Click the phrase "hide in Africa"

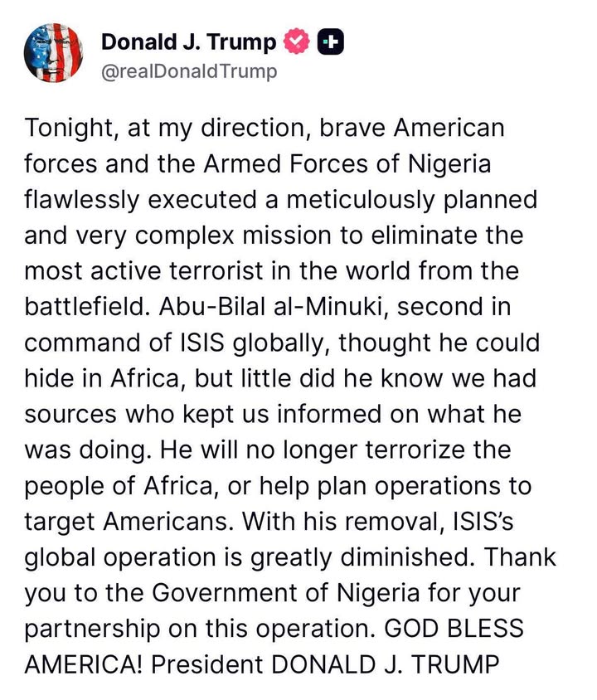[x=105, y=378]
